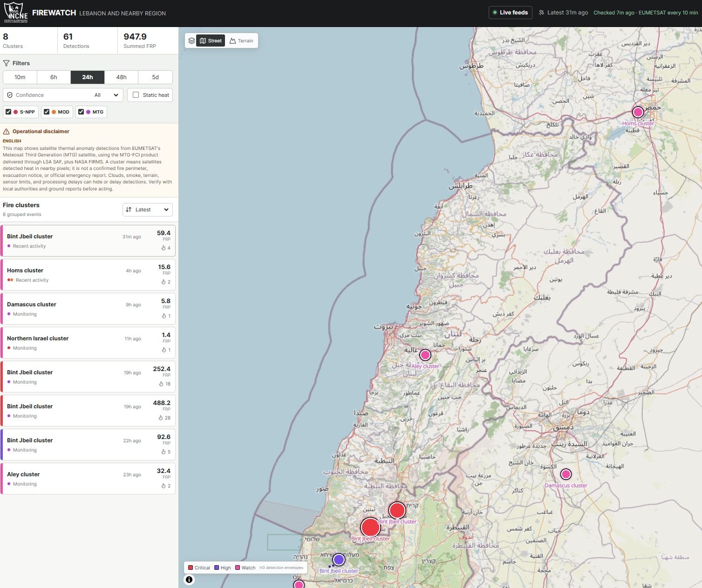Click the flame icon in the Aley cluster card
702x588 pixels.
pos(164,486)
